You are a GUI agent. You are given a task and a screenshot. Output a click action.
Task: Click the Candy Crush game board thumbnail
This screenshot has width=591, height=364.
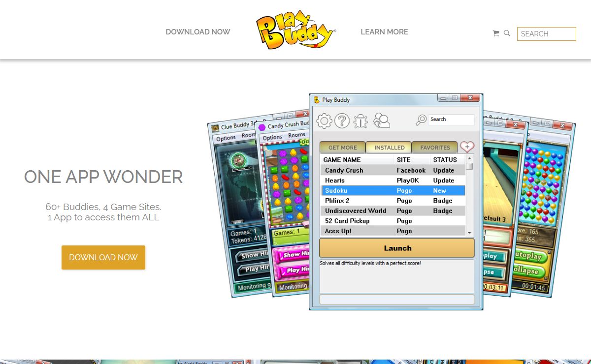click(287, 184)
